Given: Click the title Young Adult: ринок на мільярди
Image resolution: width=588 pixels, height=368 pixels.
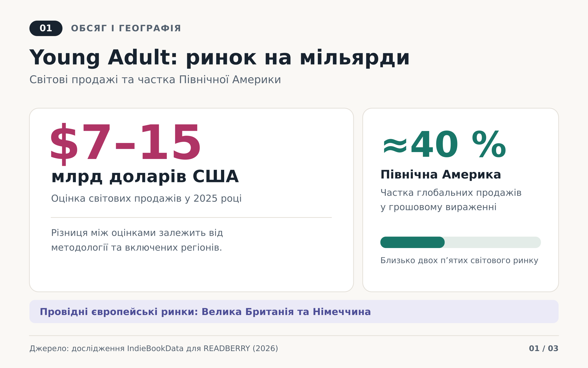Looking at the screenshot, I should [x=219, y=58].
